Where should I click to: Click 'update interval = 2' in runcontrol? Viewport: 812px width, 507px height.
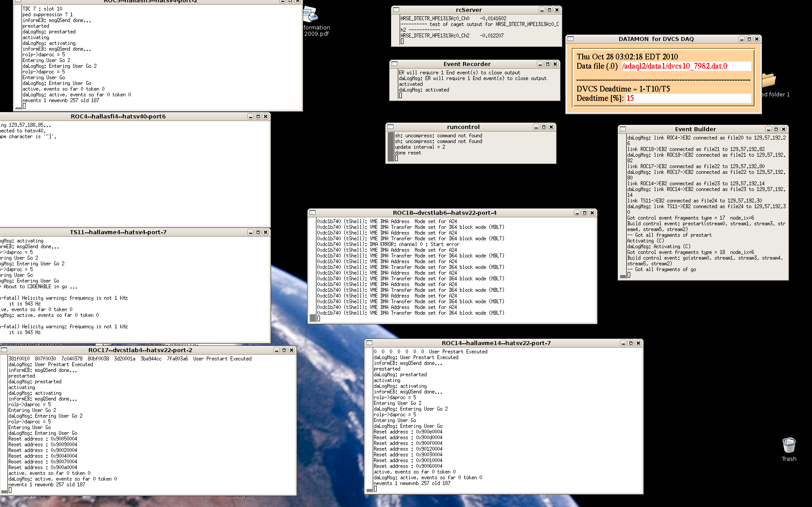click(x=420, y=147)
